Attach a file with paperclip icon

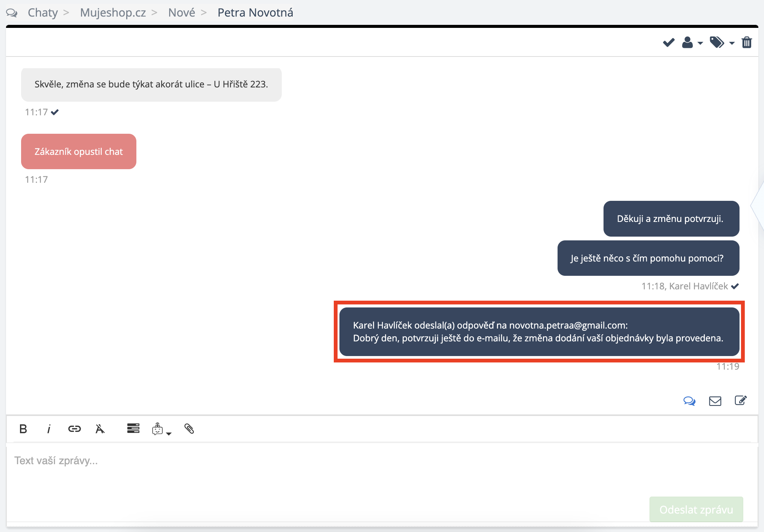point(189,429)
